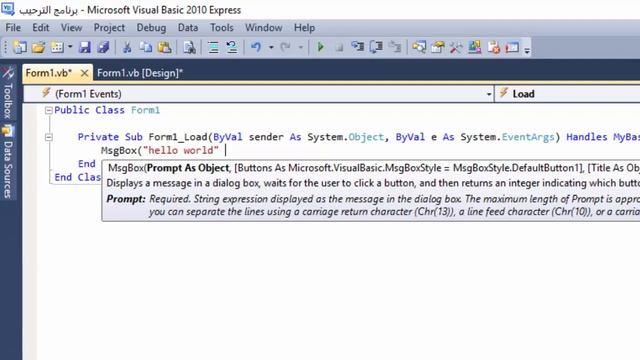Screen dimensions: 640x360
Task: Open the Solution Explorer toolbar icon
Action: tap(419, 47)
